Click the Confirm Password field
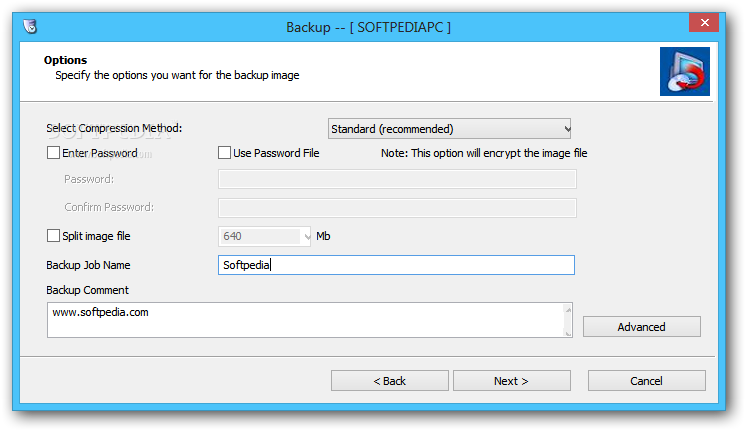 397,208
